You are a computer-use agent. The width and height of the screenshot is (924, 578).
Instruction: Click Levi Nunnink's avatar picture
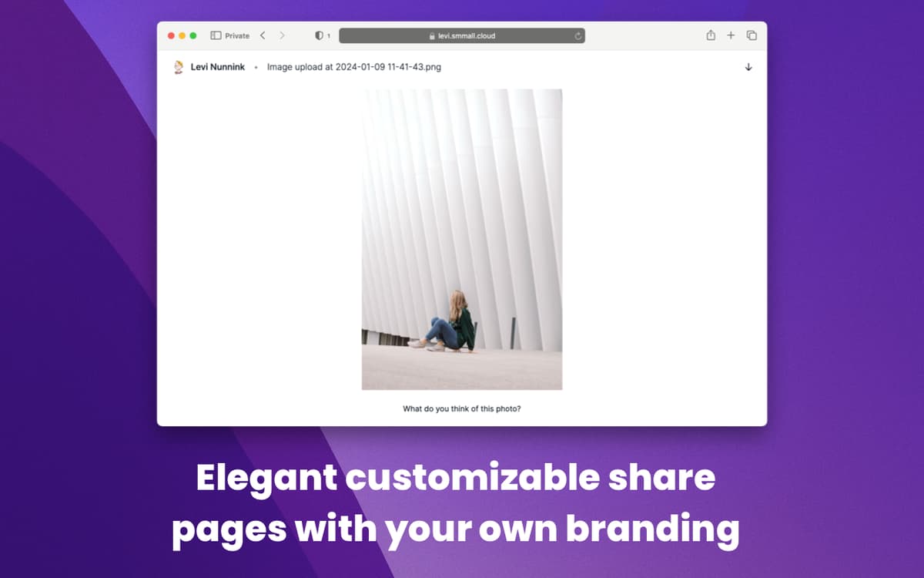point(179,67)
